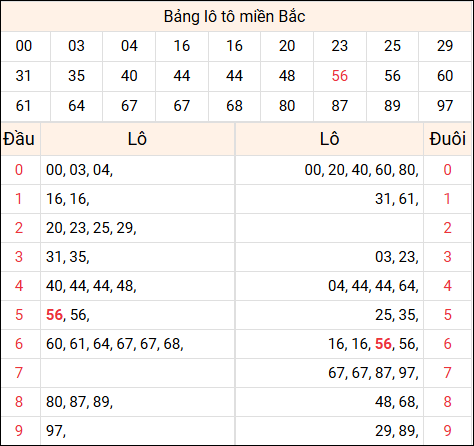The image size is (474, 446).
Task: Click the red 56 in number grid
Action: (340, 76)
